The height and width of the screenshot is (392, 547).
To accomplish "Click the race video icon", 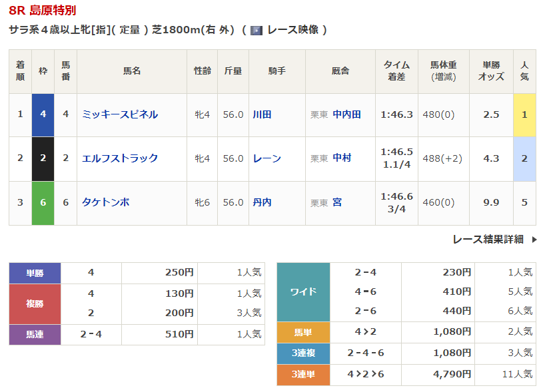I will [x=256, y=30].
